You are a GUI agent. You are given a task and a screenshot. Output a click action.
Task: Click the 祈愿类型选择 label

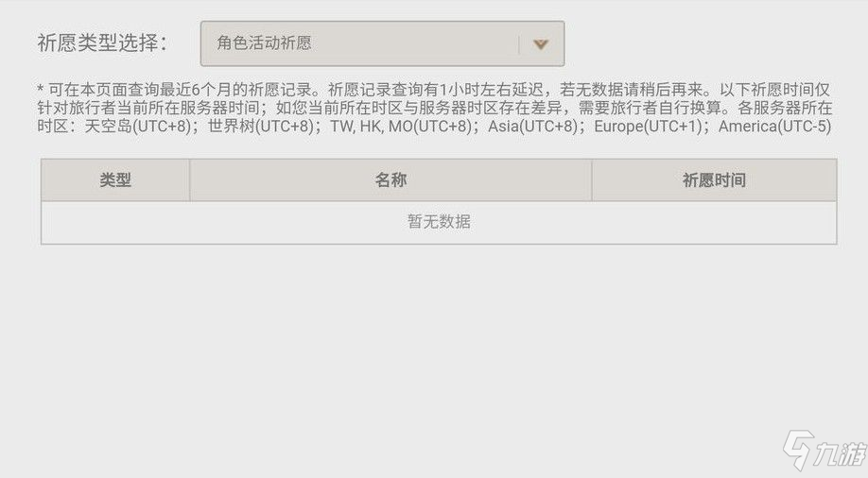pyautogui.click(x=102, y=43)
